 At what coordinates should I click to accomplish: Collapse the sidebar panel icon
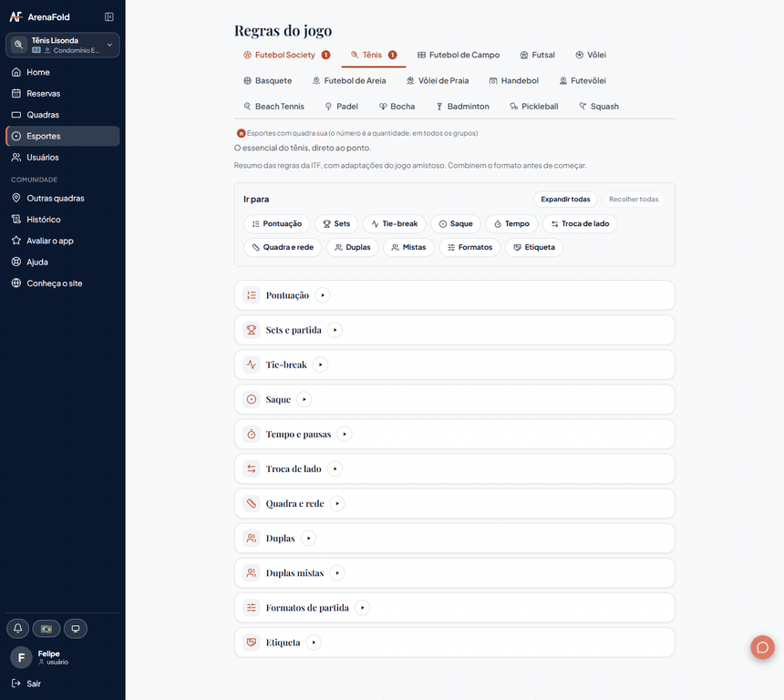click(x=109, y=17)
